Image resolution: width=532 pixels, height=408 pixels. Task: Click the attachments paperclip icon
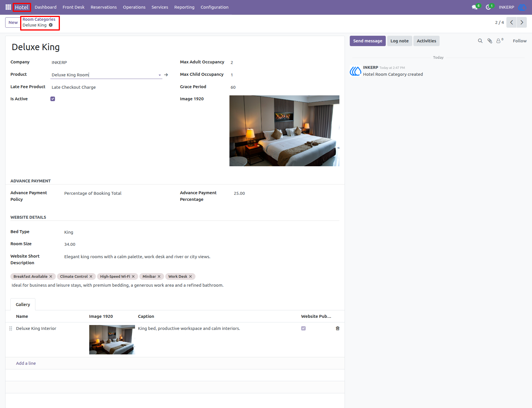pos(490,41)
